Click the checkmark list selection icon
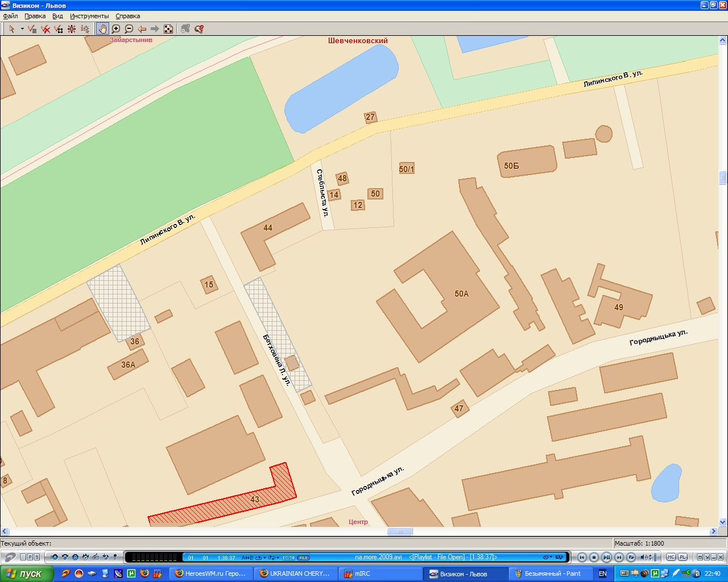Image resolution: width=728 pixels, height=582 pixels. (32, 29)
